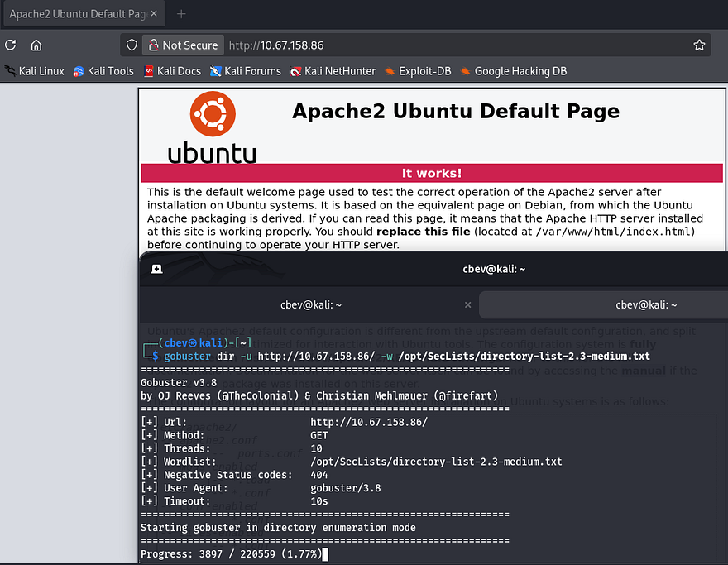Click the Not Secure connection indicator
This screenshot has height=565, width=728.
tap(183, 45)
